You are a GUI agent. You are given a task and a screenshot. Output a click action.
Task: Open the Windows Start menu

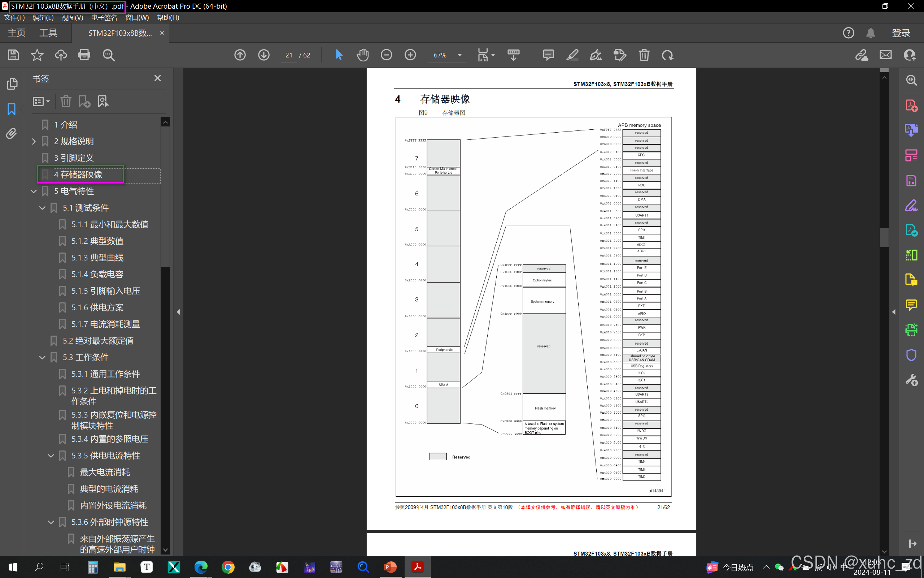[x=13, y=567]
